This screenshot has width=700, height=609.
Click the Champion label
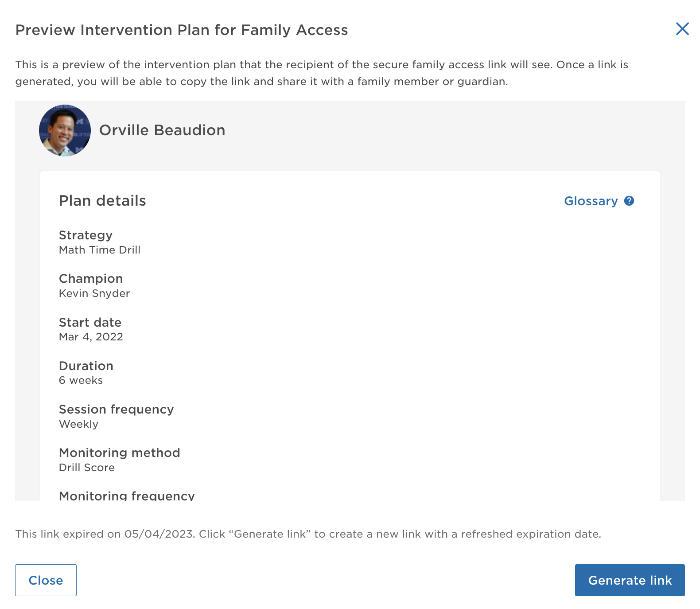pyautogui.click(x=91, y=279)
